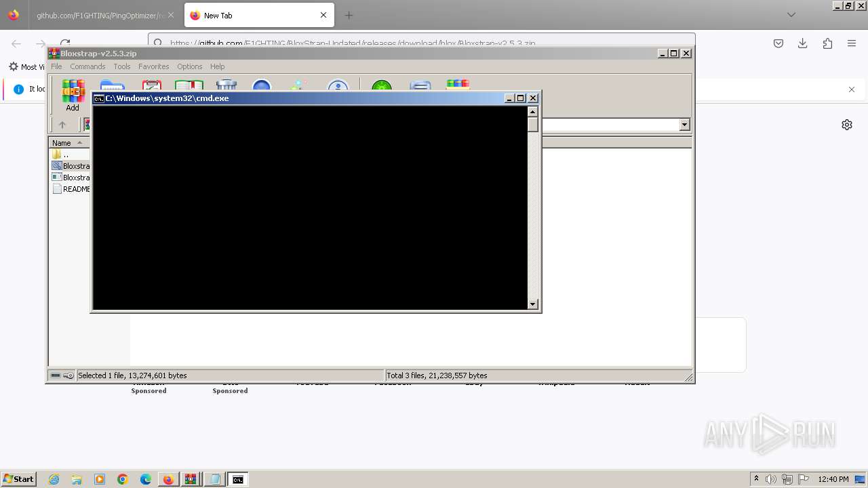The image size is (868, 488).
Task: Select the README file in WinRAR list
Action: tap(71, 189)
